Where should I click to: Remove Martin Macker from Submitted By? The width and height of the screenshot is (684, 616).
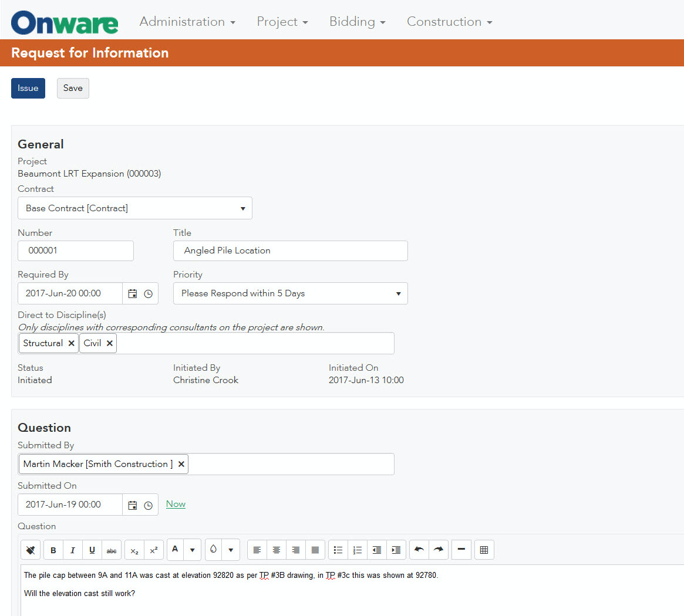(x=181, y=464)
